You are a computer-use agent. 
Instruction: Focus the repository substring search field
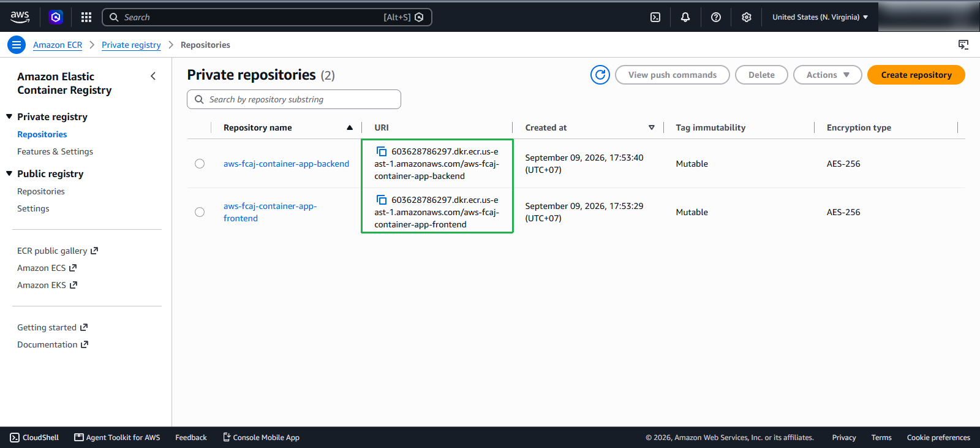pyautogui.click(x=294, y=99)
